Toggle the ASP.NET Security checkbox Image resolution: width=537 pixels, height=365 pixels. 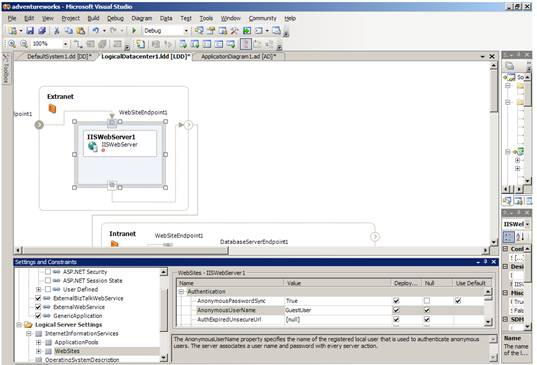tap(48, 272)
